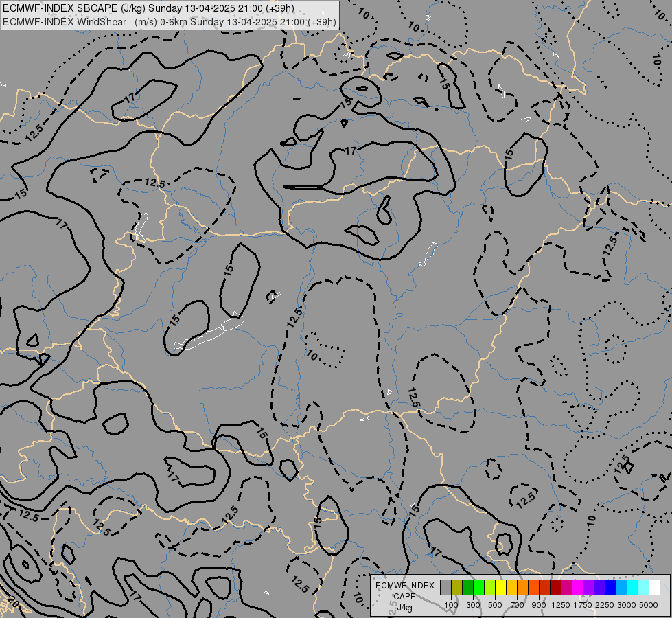
Task: Click the 3000 legend tick value
Action: pos(627,605)
